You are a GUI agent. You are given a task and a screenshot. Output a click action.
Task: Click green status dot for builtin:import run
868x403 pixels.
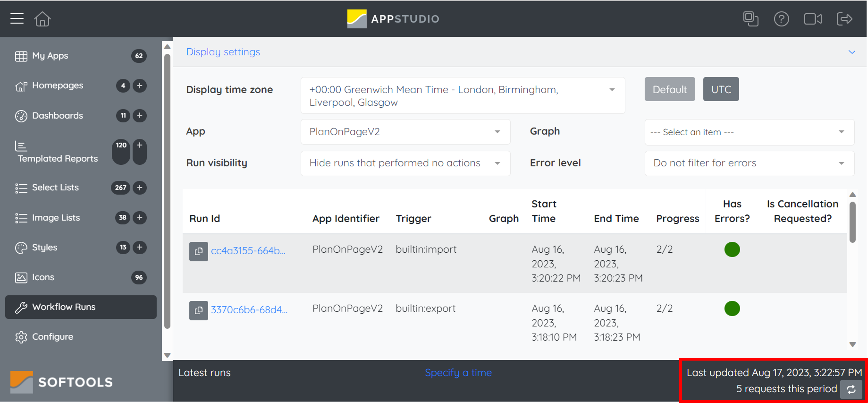[x=732, y=250]
